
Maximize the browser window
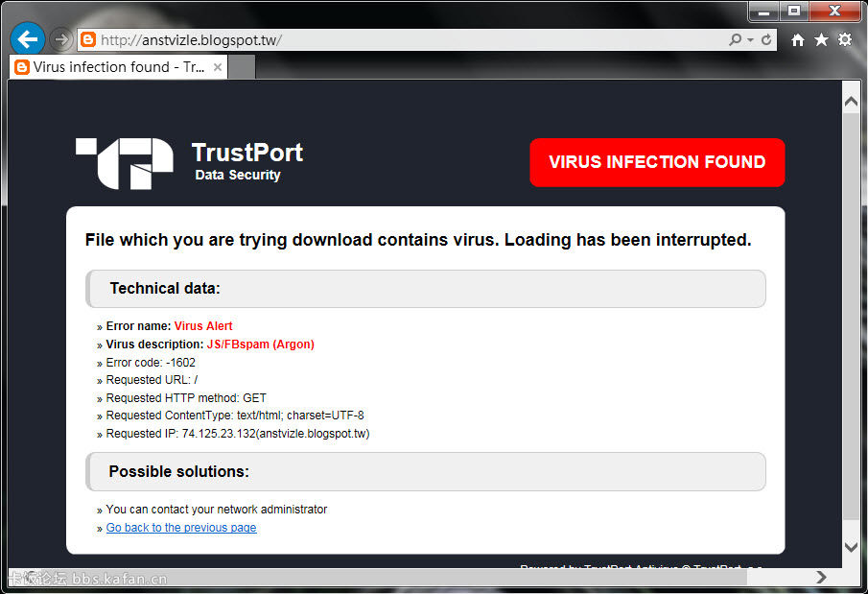[794, 12]
